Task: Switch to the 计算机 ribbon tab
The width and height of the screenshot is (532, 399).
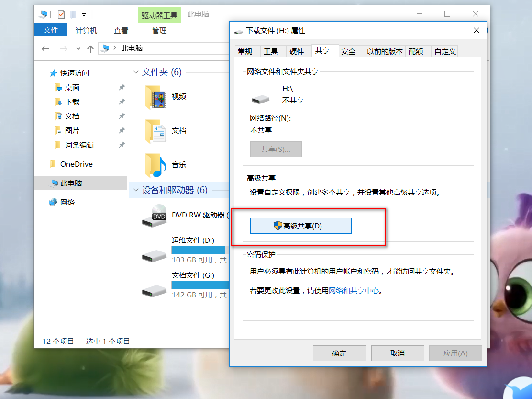Action: coord(86,30)
